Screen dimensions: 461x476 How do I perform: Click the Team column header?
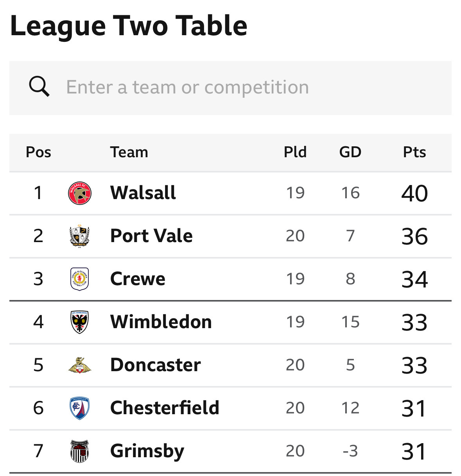pos(129,153)
